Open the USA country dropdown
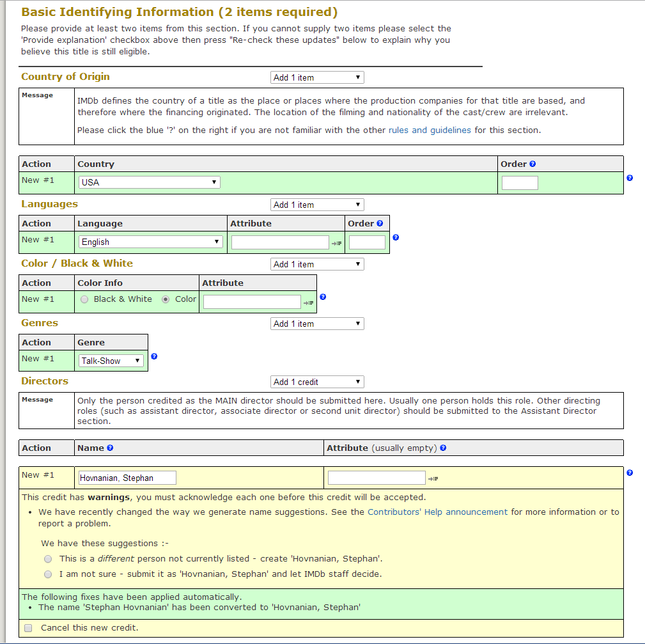 pyautogui.click(x=150, y=182)
